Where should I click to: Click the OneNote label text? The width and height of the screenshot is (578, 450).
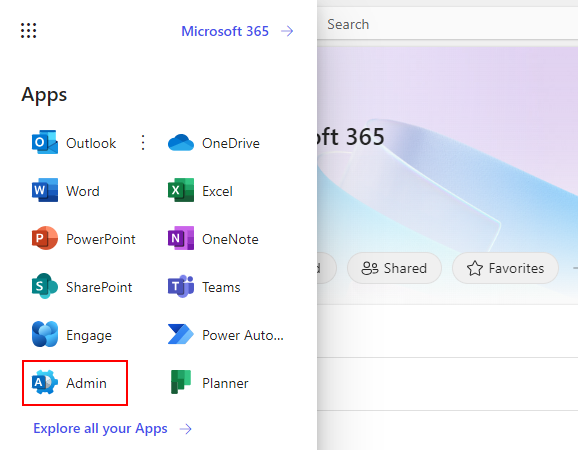click(x=230, y=239)
